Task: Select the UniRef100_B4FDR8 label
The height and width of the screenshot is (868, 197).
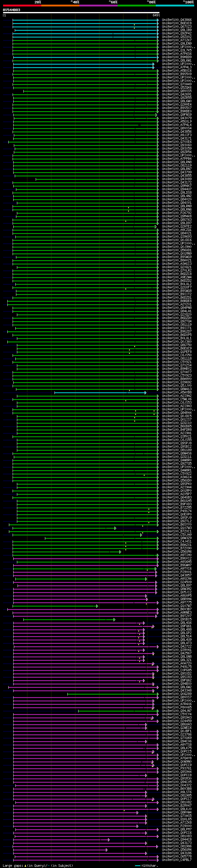Action: click(177, 430)
